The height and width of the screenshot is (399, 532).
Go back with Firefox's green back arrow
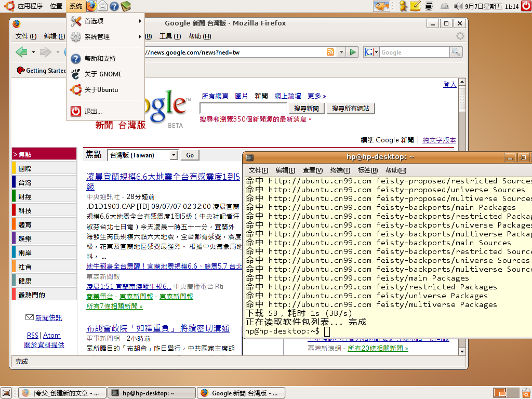(x=21, y=52)
